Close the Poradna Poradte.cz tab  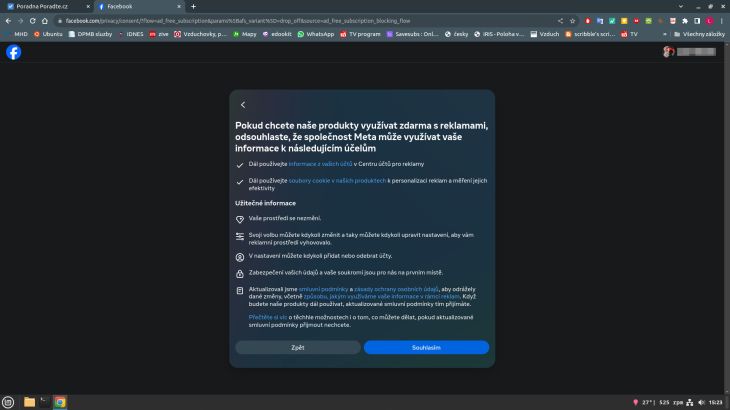coord(88,7)
